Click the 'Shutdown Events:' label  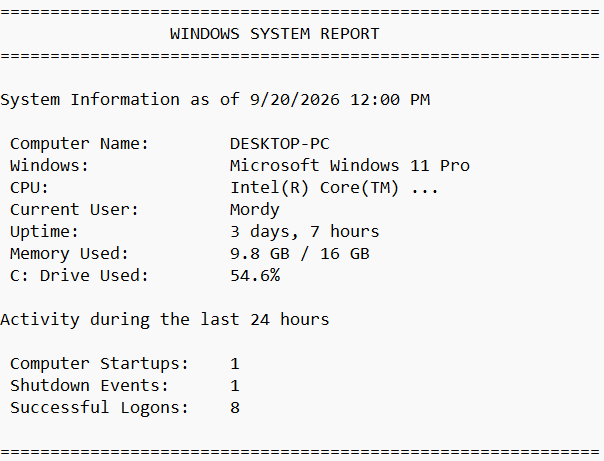pos(89,386)
